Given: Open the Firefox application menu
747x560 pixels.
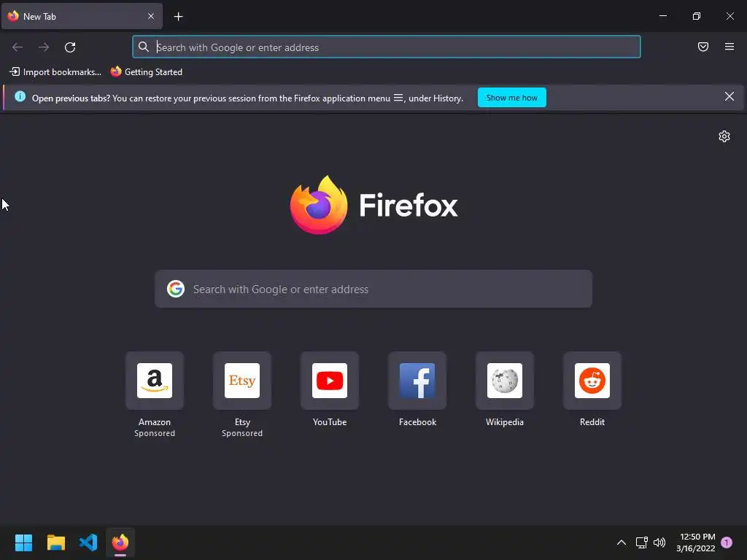Looking at the screenshot, I should [x=729, y=47].
